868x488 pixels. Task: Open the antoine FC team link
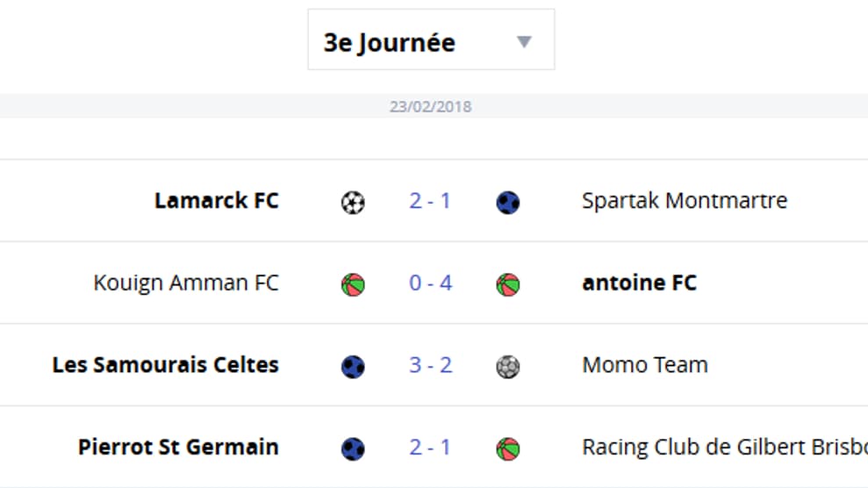(640, 283)
